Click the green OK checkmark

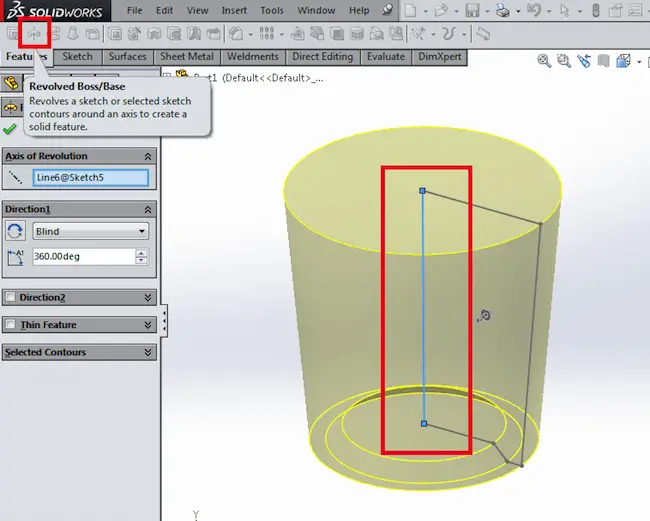pyautogui.click(x=10, y=129)
